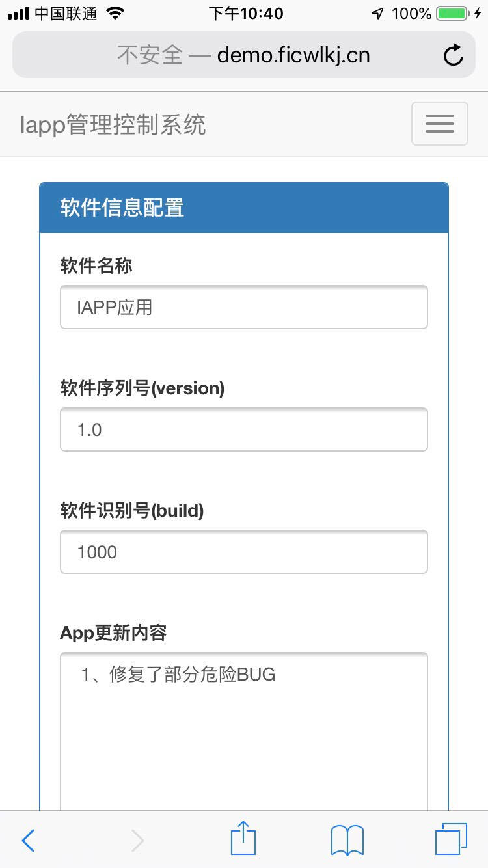Click the version input showing 1.0

(x=243, y=429)
